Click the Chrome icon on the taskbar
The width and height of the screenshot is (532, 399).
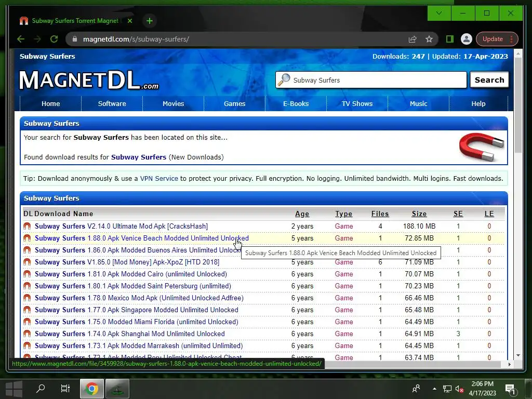pyautogui.click(x=91, y=389)
